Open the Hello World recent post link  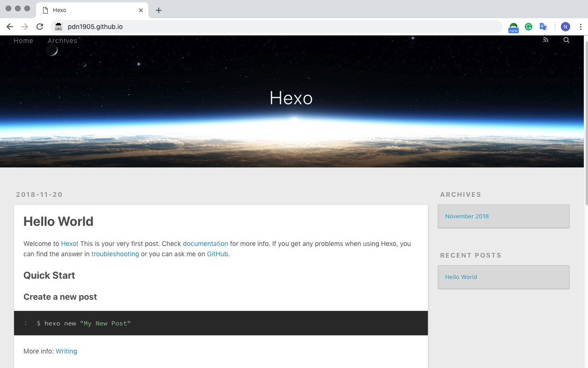click(461, 277)
